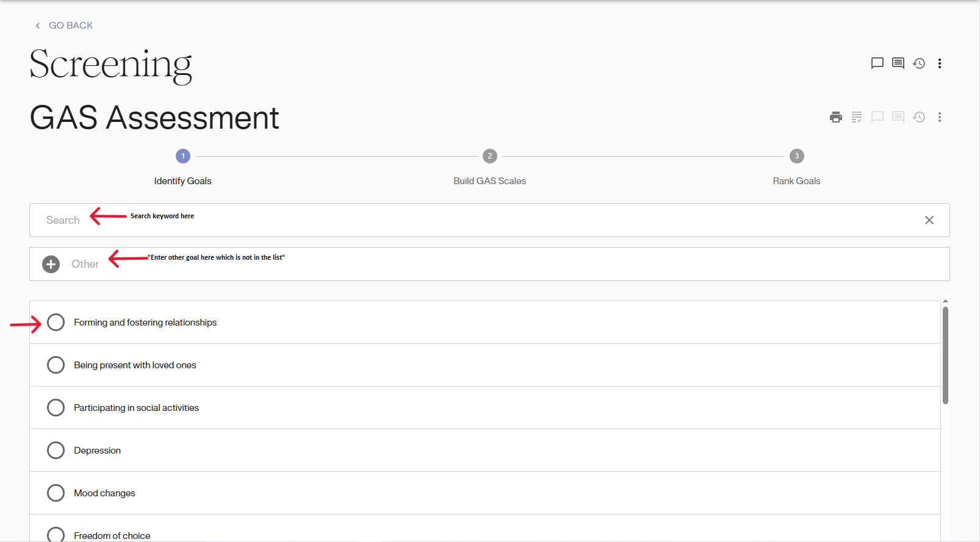Image resolution: width=980 pixels, height=542 pixels.
Task: Choose the Depression goal radio button
Action: coord(56,451)
